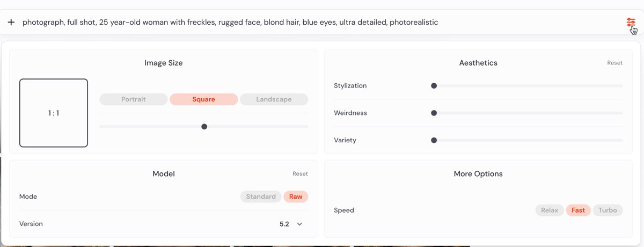Image resolution: width=644 pixels, height=247 pixels.
Task: Select Landscape image size
Action: click(274, 99)
